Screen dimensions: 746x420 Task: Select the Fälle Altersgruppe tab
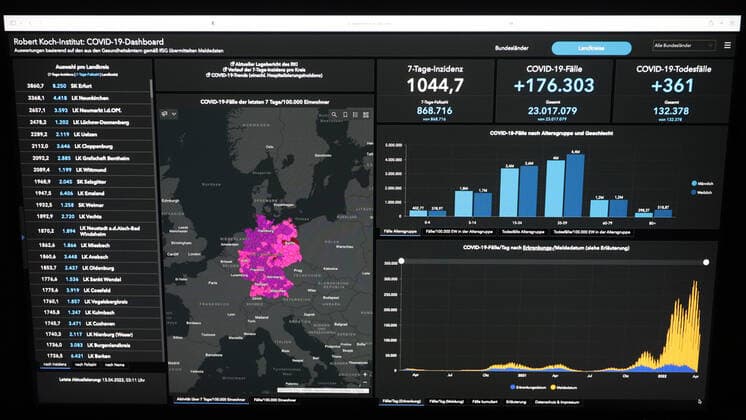coord(400,232)
